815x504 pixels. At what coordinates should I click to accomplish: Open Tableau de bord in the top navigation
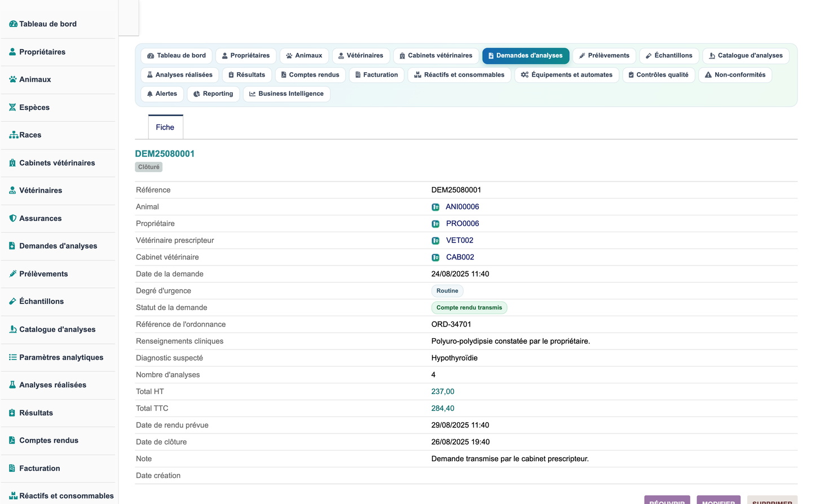pyautogui.click(x=177, y=56)
